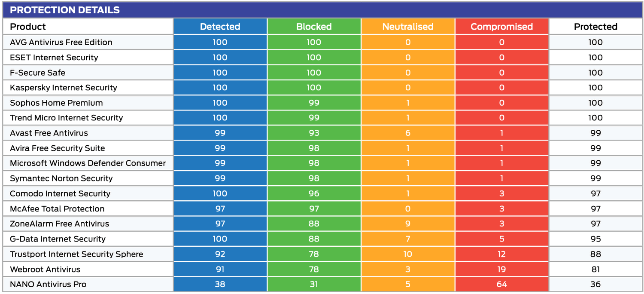Click the Webroot Antivirus compromised value 19
The width and height of the screenshot is (644, 294).
coord(501,269)
